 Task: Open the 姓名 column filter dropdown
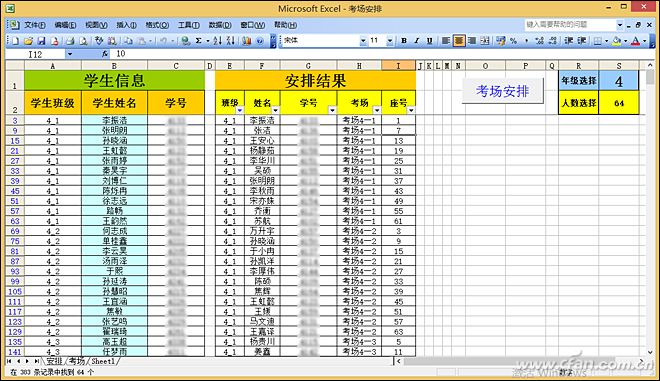pyautogui.click(x=275, y=110)
